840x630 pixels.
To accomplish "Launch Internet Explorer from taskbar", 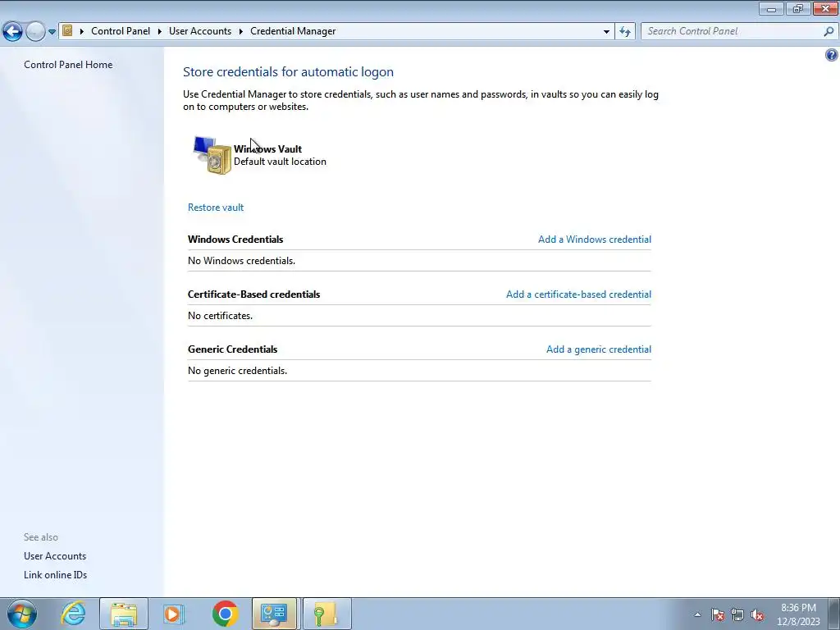I will pos(73,614).
